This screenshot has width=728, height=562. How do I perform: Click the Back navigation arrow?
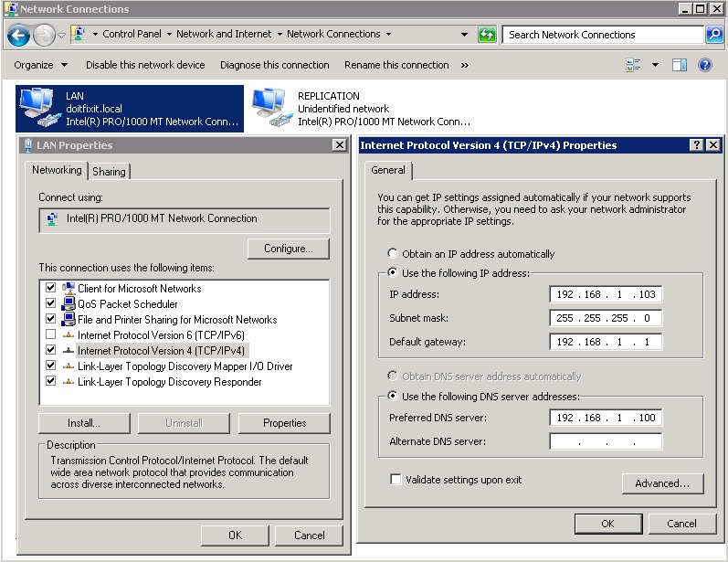click(18, 36)
